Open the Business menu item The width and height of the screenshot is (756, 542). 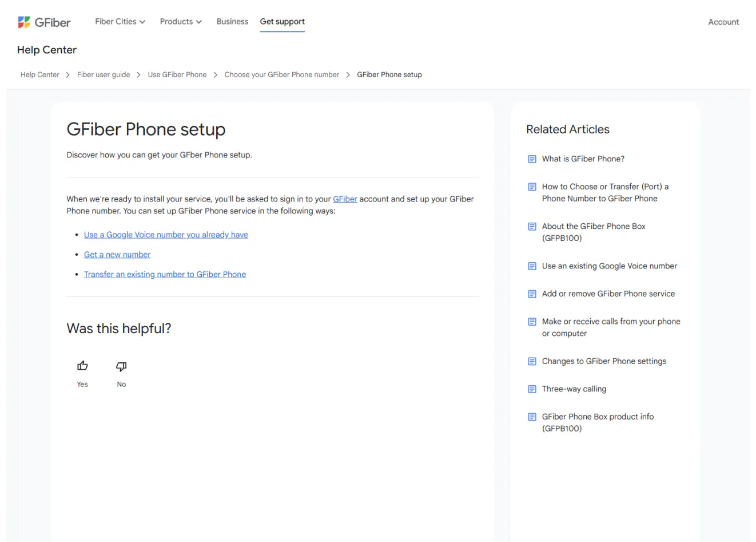pyautogui.click(x=232, y=22)
